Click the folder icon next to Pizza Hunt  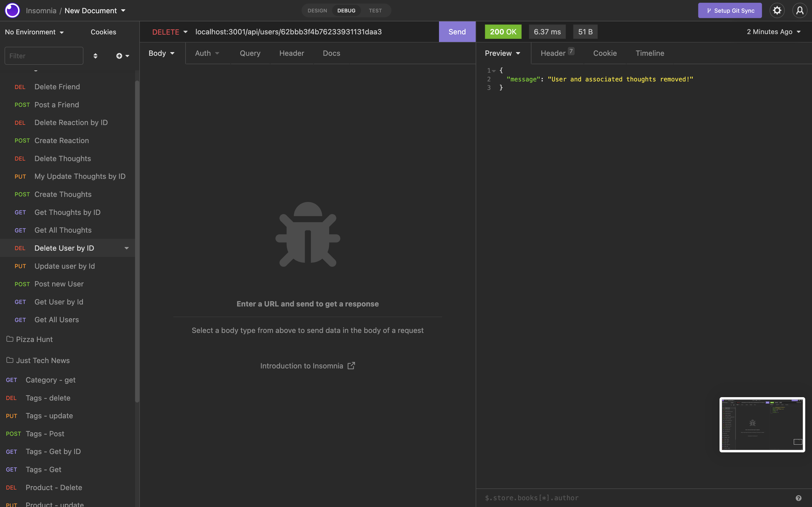pos(9,339)
